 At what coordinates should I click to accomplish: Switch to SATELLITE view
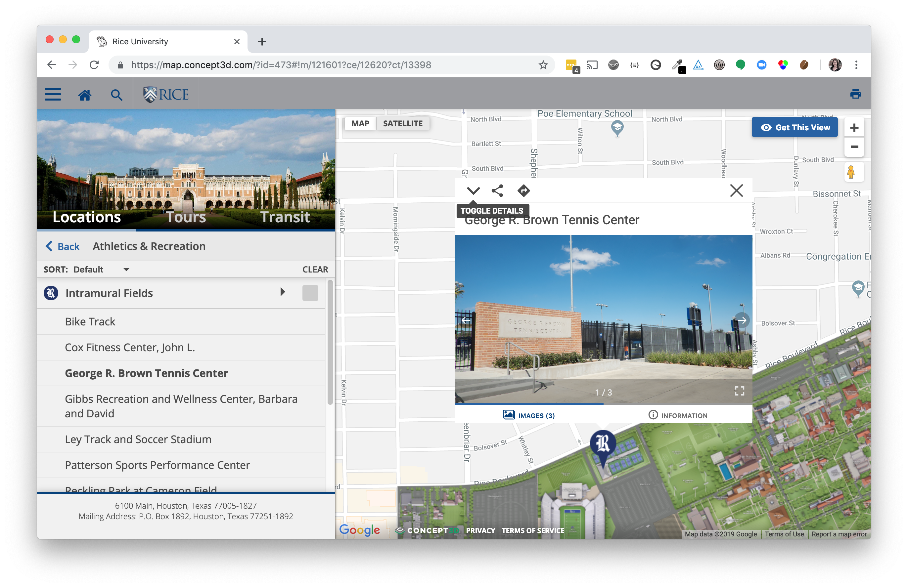coord(402,123)
